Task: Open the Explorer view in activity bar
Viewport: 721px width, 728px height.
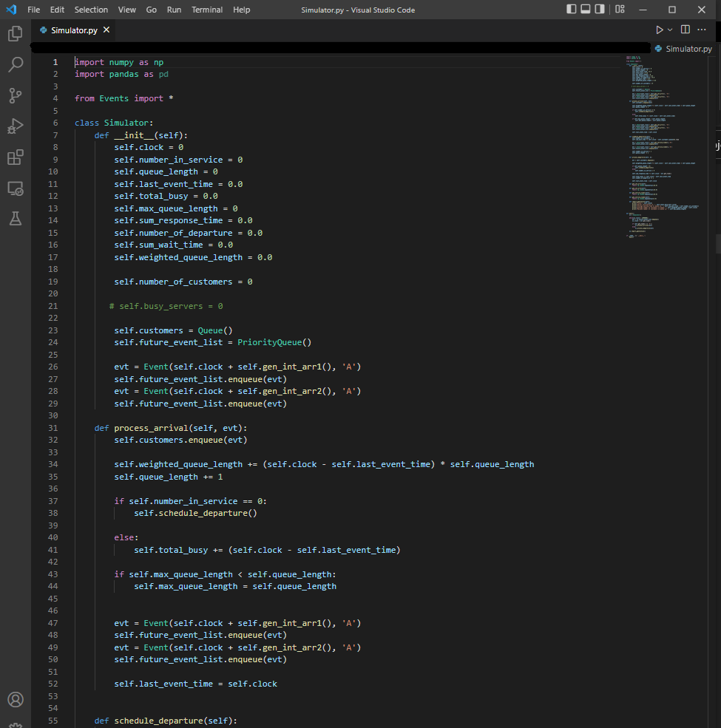Action: pyautogui.click(x=15, y=34)
